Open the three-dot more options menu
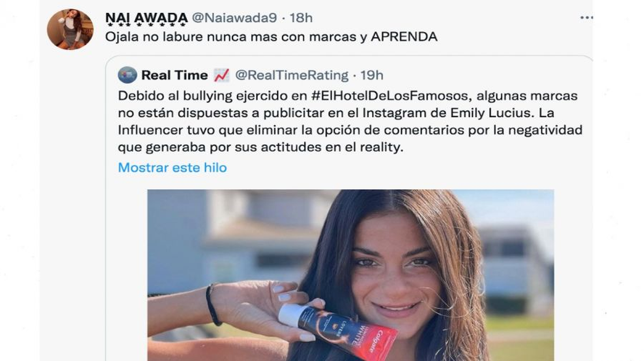The width and height of the screenshot is (644, 361). point(586,18)
